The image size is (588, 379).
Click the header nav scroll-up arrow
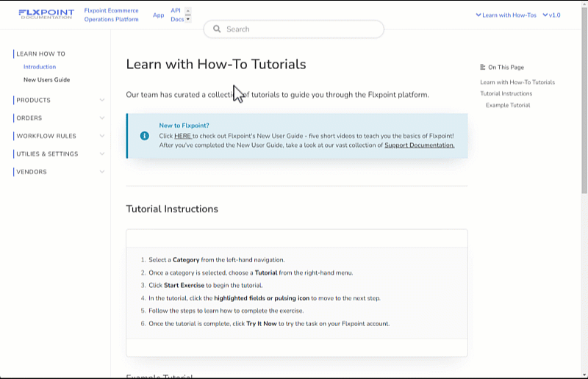pyautogui.click(x=188, y=11)
